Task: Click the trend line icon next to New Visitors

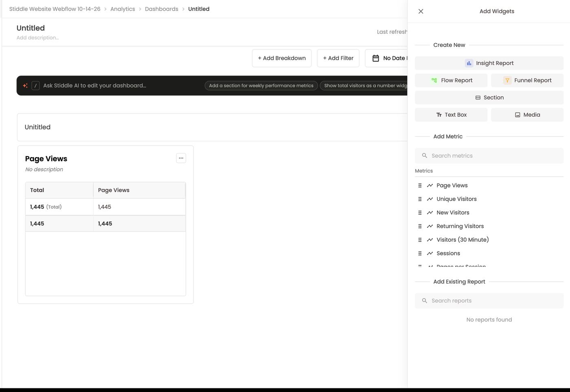Action: point(430,212)
